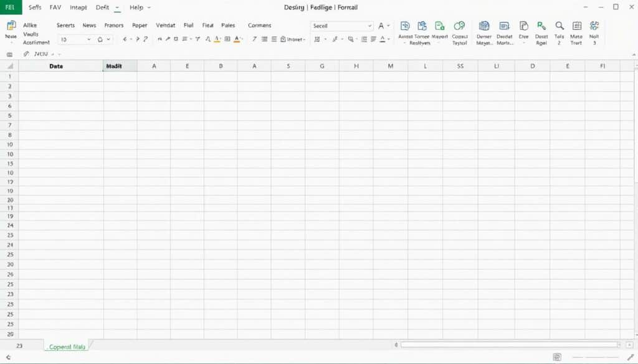Click the home shape icon beside font size

tap(100, 39)
